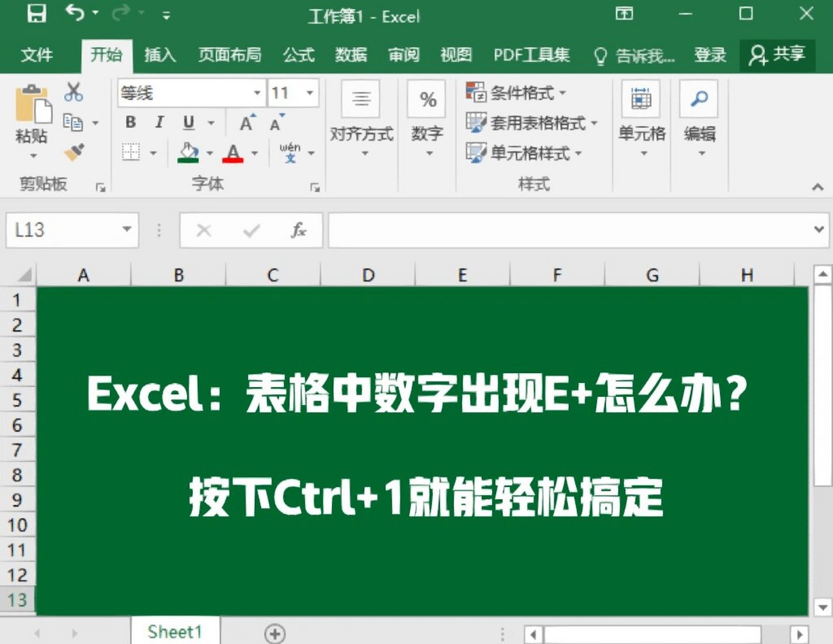Click the Save icon in quick access toolbar

[36, 14]
